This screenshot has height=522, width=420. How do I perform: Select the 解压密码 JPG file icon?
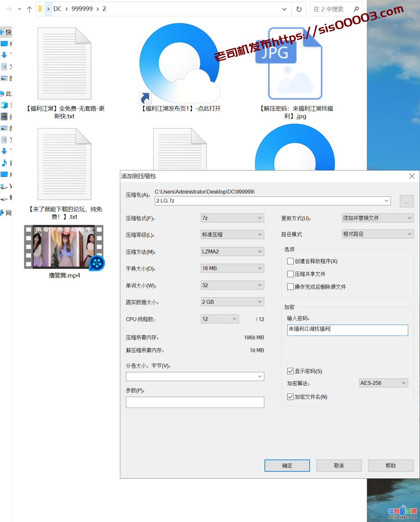pyautogui.click(x=295, y=64)
